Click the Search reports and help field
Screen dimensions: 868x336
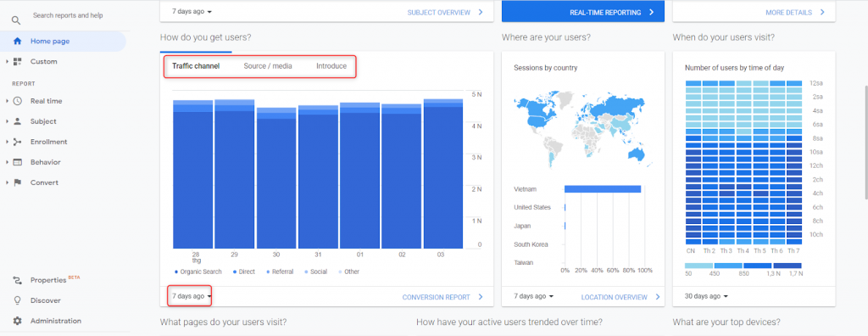[x=68, y=15]
